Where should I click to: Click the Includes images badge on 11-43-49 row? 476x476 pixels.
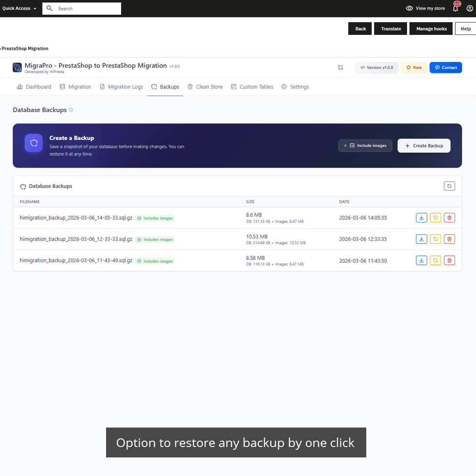(x=155, y=261)
